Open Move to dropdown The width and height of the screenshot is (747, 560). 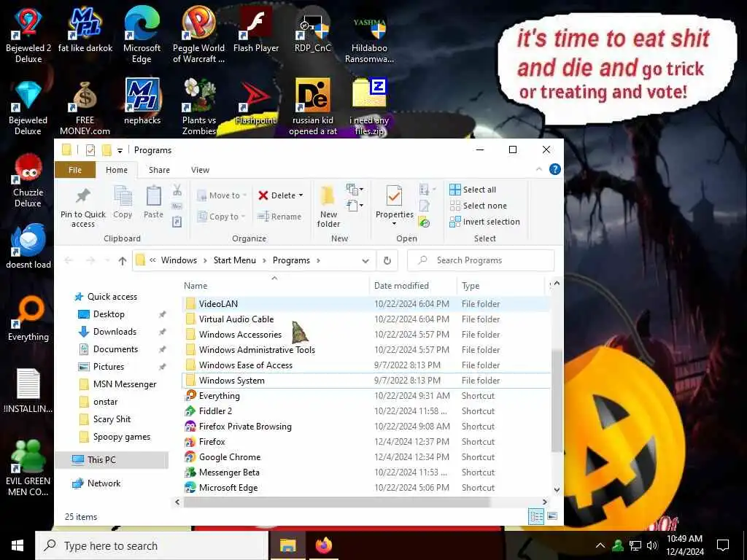[x=222, y=195]
